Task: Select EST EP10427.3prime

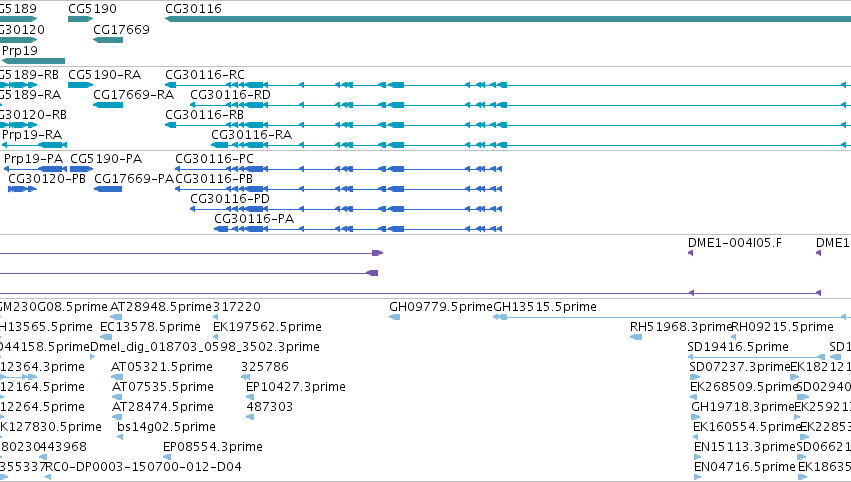Action: (296, 387)
